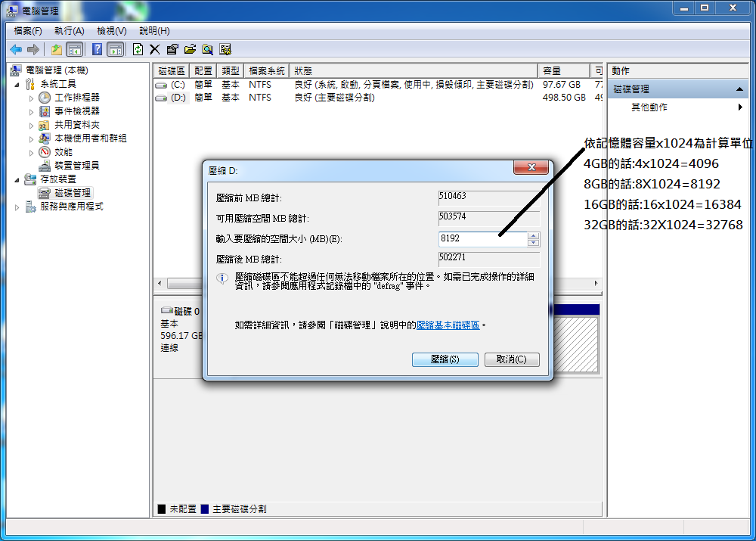756x541 pixels.
Task: Close the 壓縮 D: dialog
Action: point(531,167)
